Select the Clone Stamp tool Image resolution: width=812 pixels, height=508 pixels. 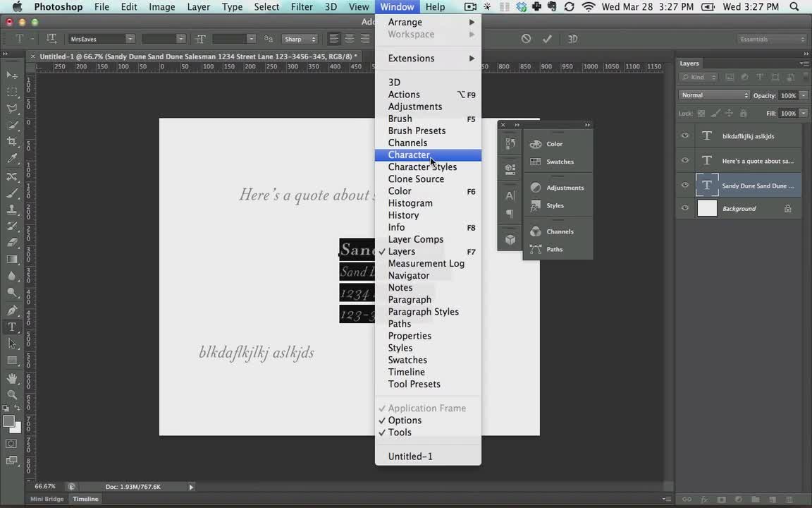tap(12, 210)
